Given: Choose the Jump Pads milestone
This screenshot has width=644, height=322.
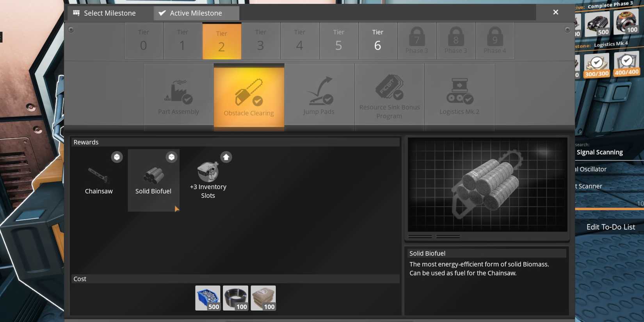Looking at the screenshot, I should (x=319, y=96).
